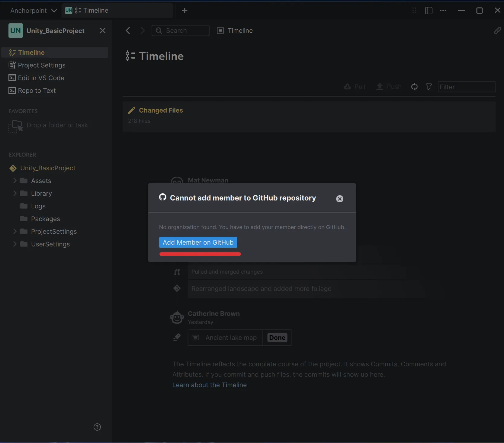
Task: Click the red progress bar in dialog
Action: click(200, 254)
